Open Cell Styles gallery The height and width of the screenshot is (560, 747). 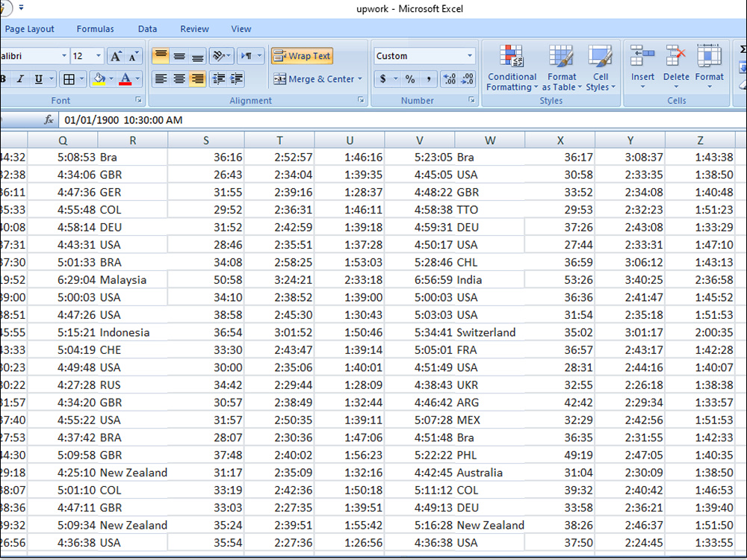point(601,68)
